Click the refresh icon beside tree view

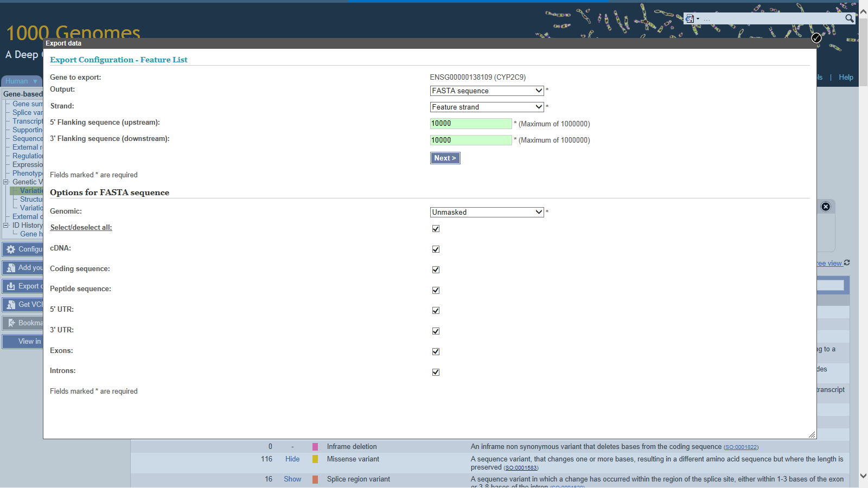[x=847, y=263]
